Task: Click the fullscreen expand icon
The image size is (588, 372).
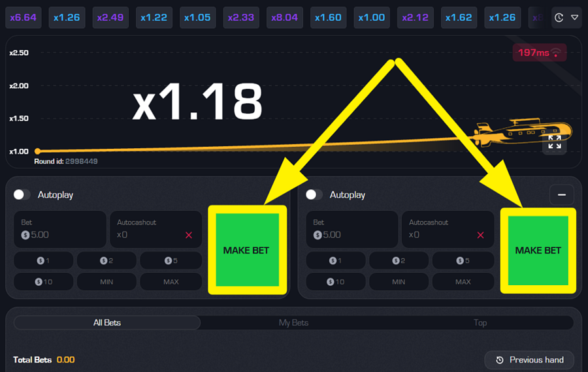Action: coord(555,142)
